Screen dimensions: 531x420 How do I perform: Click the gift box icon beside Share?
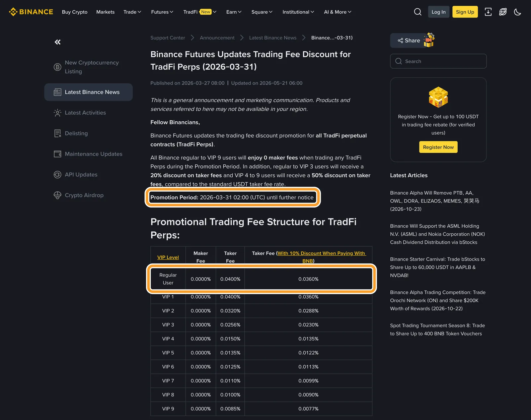click(429, 40)
